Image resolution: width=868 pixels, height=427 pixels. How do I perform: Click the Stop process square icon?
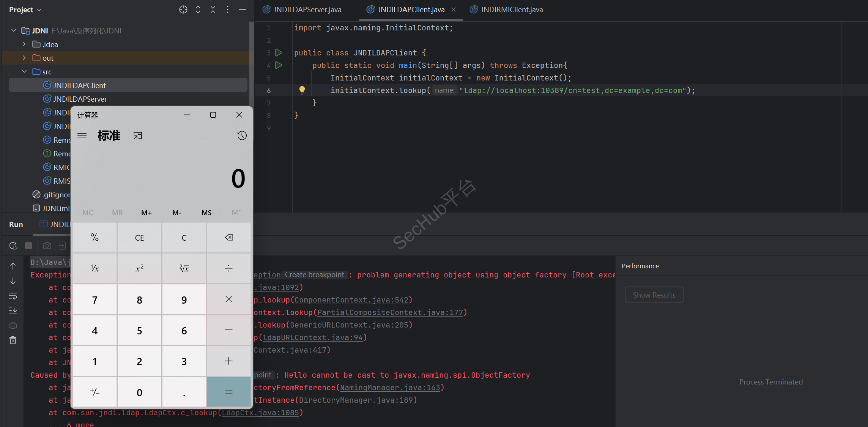(x=28, y=246)
